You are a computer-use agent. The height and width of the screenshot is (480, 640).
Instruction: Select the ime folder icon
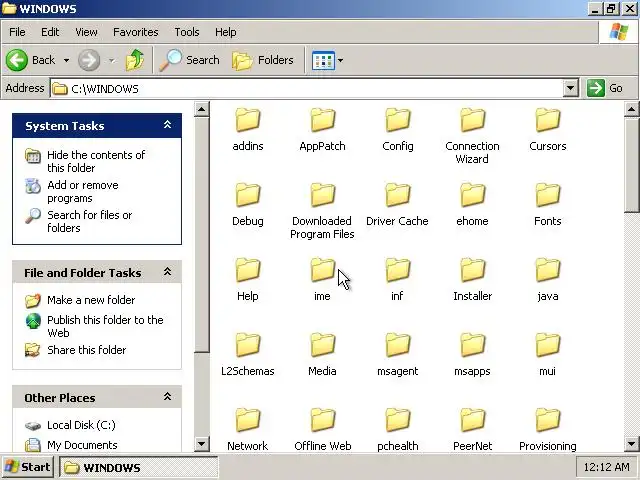(322, 270)
